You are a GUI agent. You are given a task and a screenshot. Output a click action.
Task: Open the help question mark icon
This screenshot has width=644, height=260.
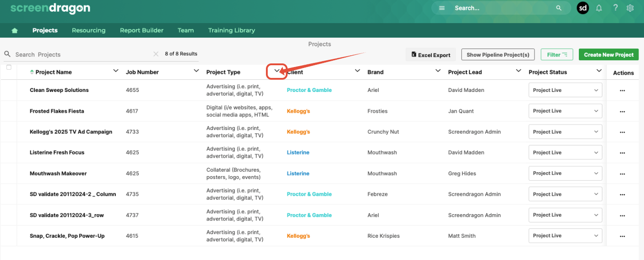tap(616, 8)
